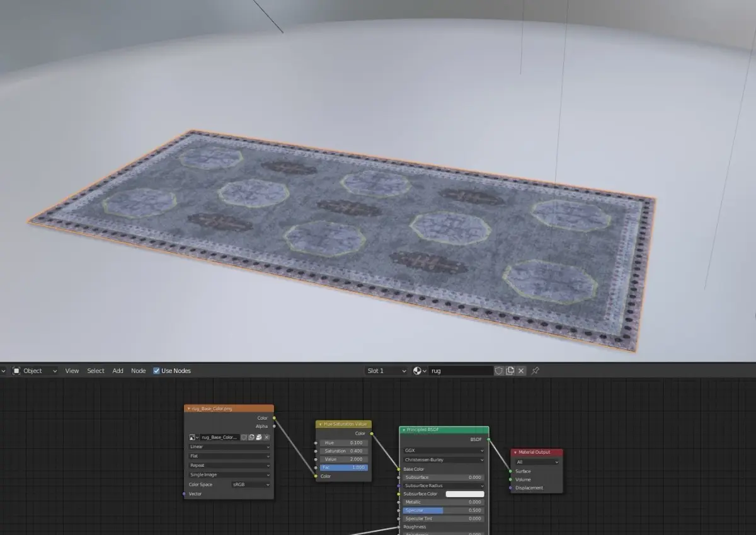Collapse the Principled BSDF node

[403, 430]
